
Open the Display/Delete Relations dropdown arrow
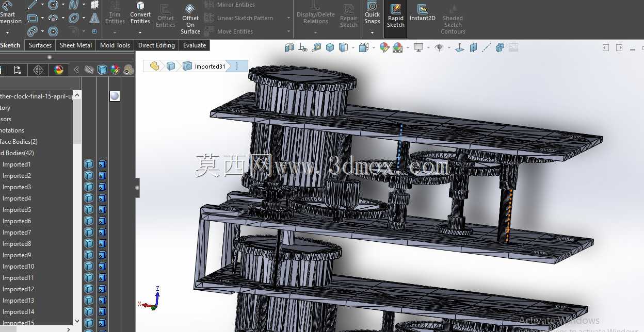(315, 33)
